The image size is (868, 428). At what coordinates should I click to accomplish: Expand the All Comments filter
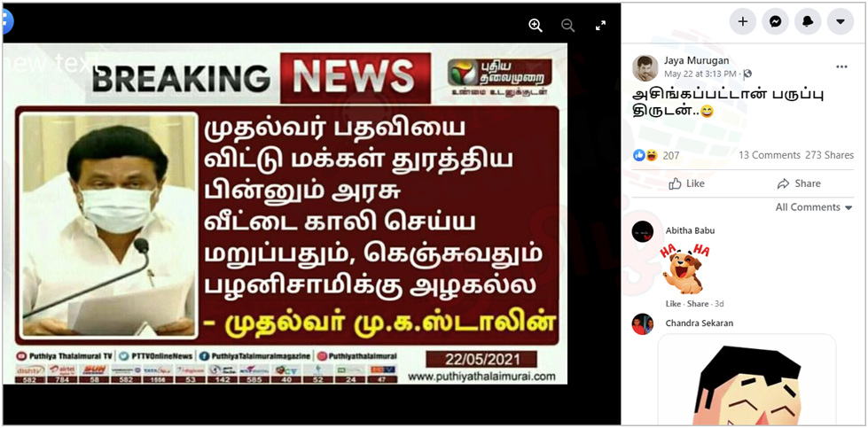814,207
